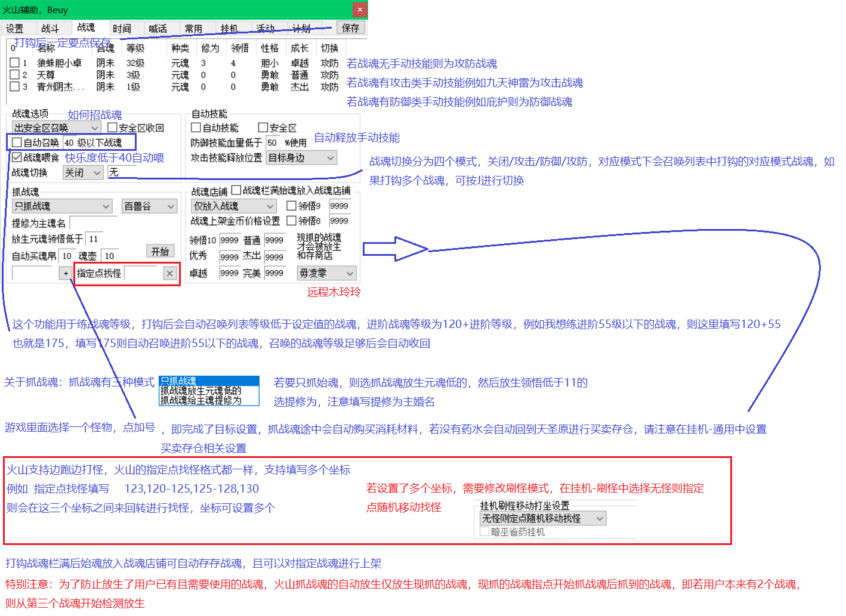This screenshot has height=616, width=846.
Task: Click the 等级 column header
Action: (x=135, y=48)
